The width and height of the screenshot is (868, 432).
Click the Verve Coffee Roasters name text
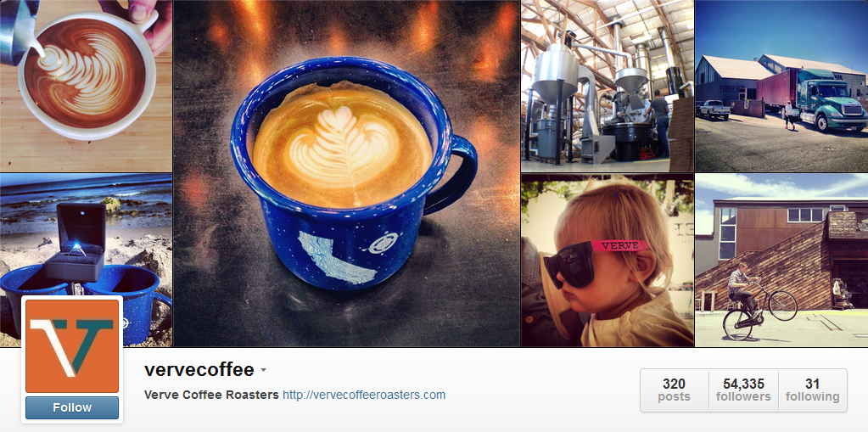(211, 395)
